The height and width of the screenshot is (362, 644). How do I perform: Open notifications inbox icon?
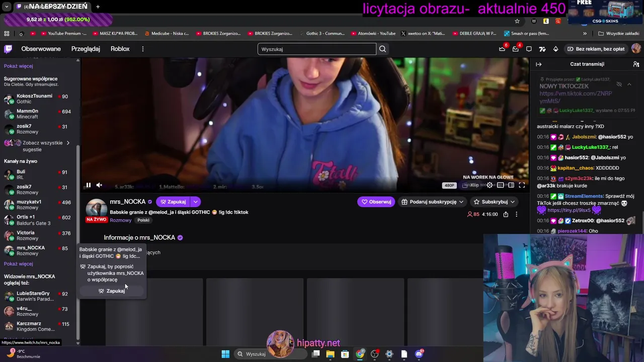(515, 49)
